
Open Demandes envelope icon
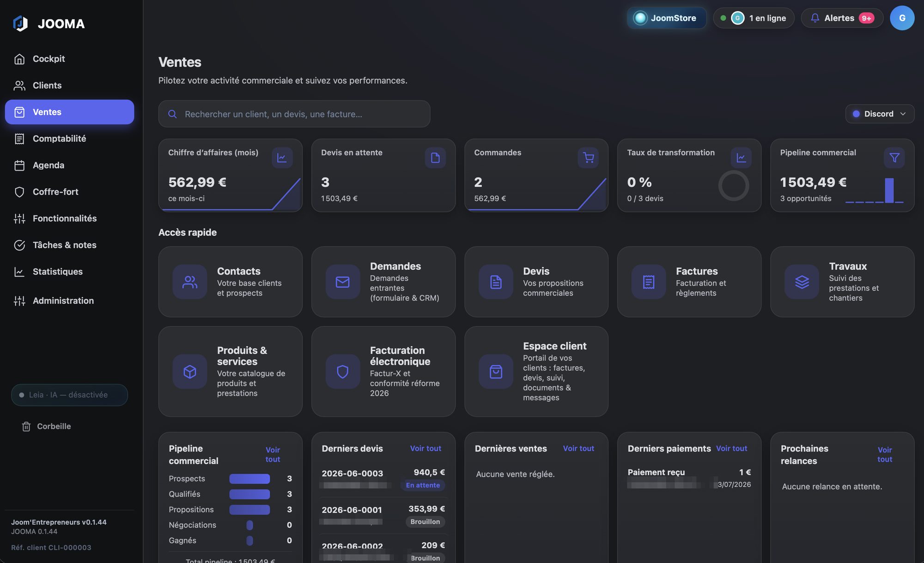point(343,282)
